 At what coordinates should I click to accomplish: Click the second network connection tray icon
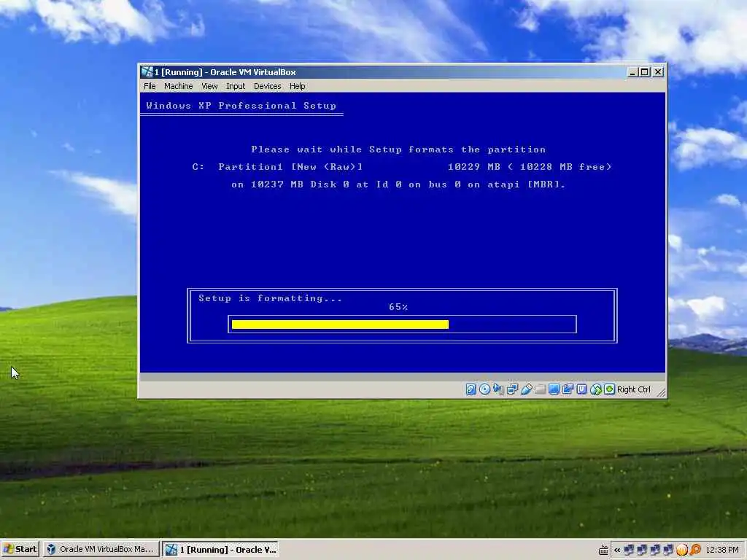(642, 550)
